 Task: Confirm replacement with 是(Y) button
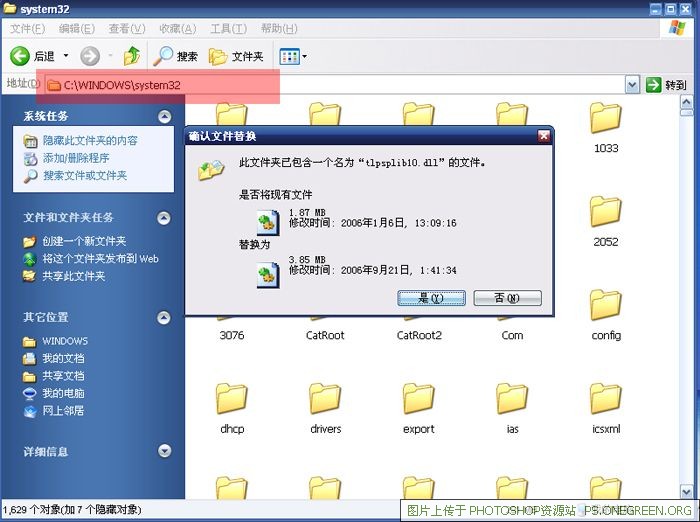(431, 298)
